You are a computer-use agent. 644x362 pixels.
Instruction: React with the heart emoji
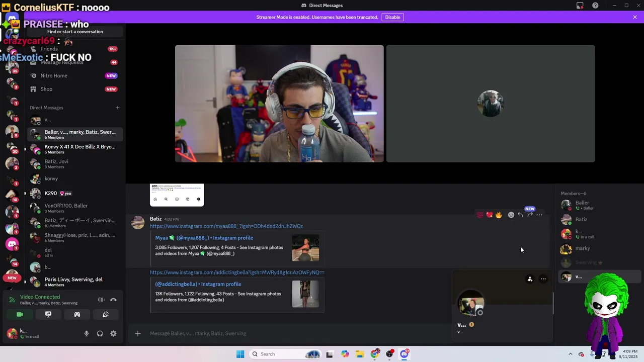point(490,215)
